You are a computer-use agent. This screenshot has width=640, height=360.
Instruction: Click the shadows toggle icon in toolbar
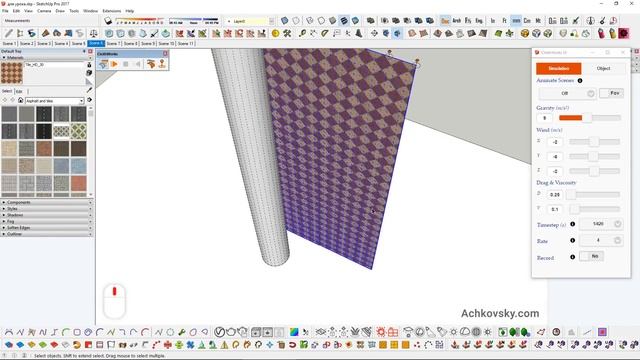108,20
